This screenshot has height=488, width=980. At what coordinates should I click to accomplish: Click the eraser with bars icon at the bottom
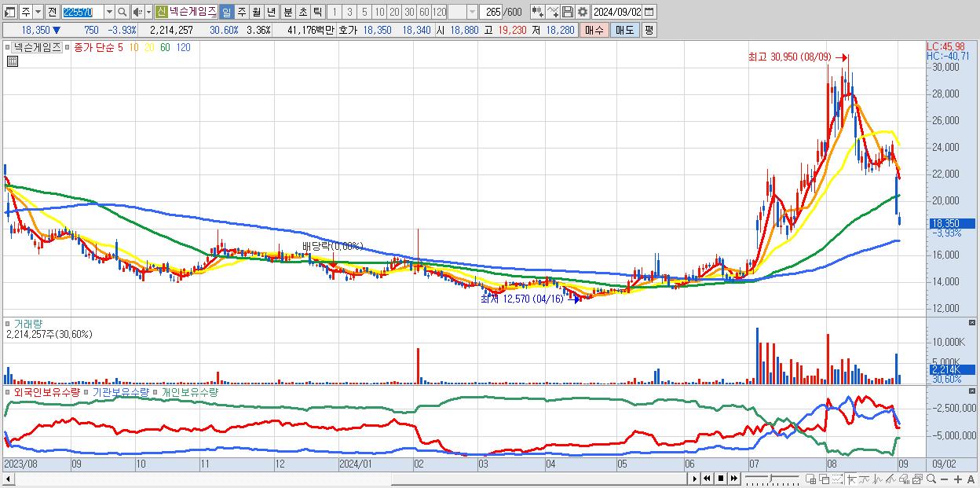pyautogui.click(x=905, y=479)
